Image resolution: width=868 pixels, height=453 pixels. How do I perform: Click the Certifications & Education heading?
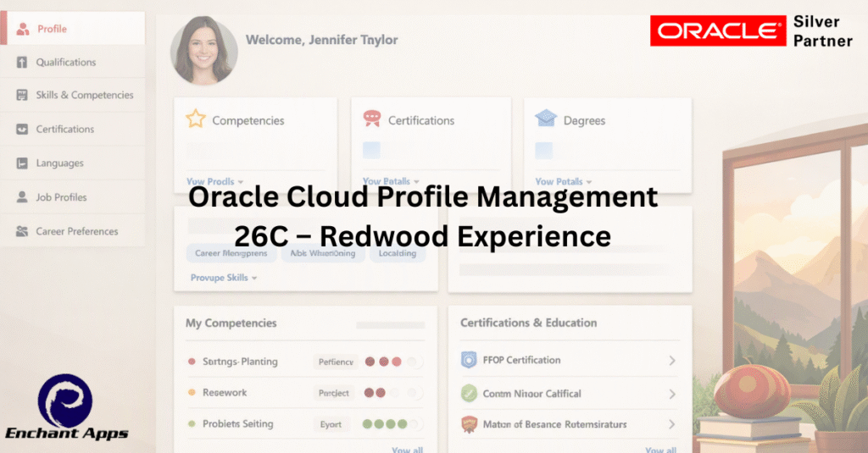click(529, 323)
